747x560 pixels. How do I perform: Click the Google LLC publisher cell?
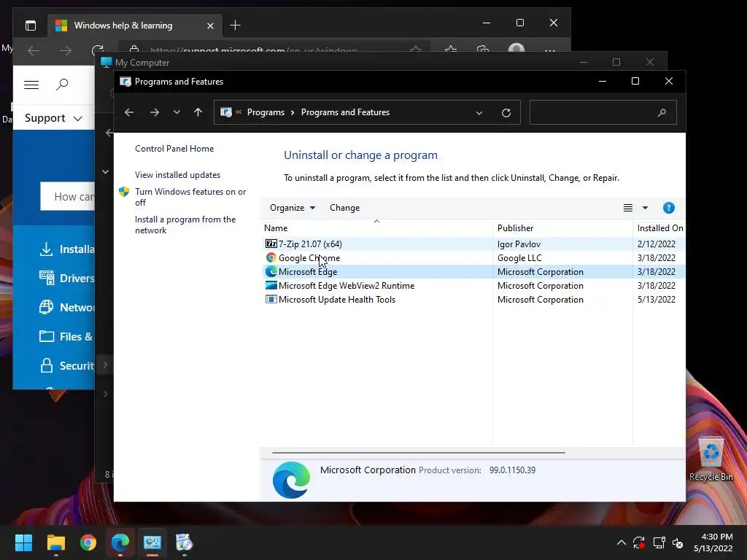(x=519, y=257)
